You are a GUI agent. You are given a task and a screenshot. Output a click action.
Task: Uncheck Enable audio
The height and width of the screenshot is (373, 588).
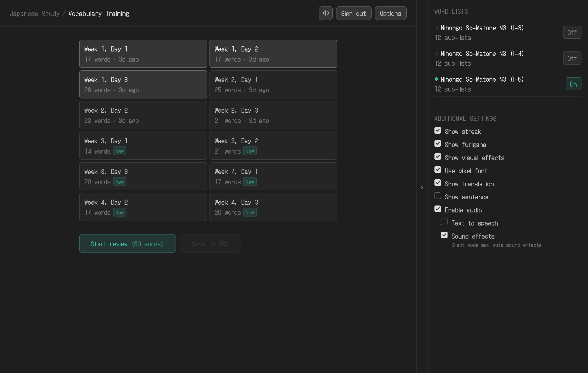438,209
